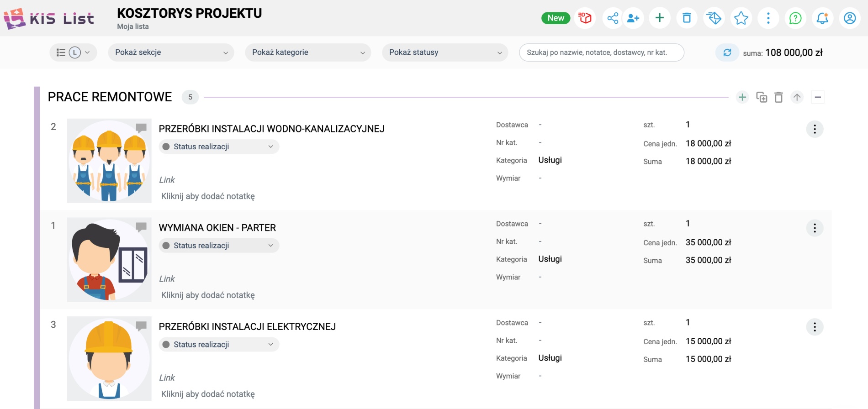The image size is (868, 409).
Task: Duplicate the Prace Remontowe section
Action: 762,97
